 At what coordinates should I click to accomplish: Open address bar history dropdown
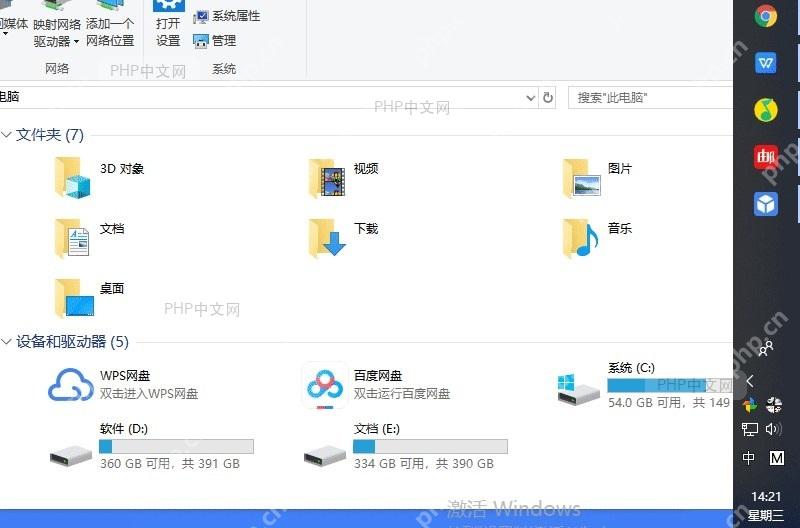[531, 97]
